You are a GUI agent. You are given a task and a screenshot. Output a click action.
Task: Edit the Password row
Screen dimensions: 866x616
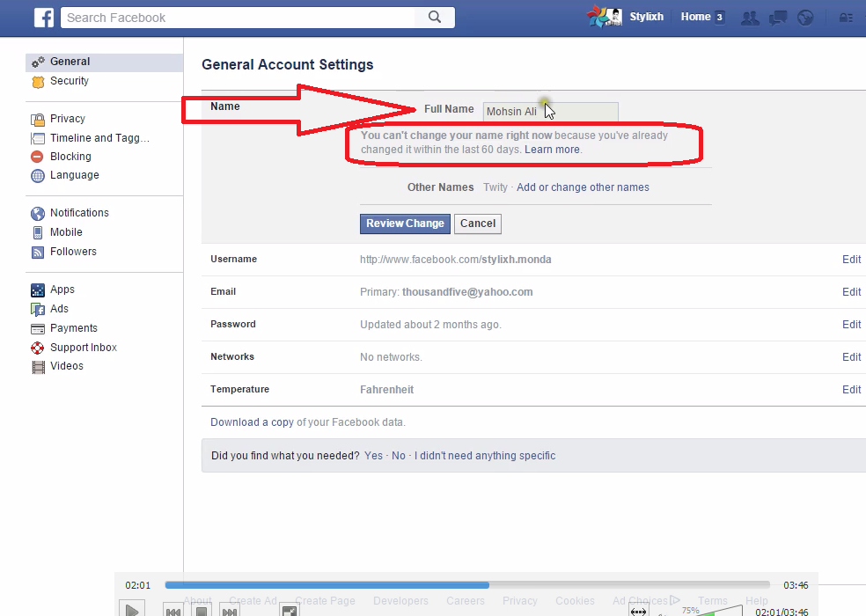(851, 325)
